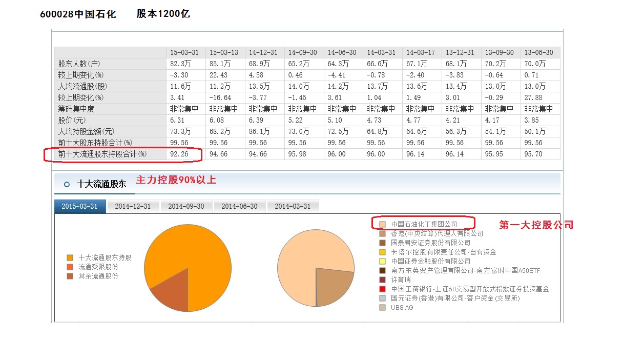Click the circle icon beside 十大流通股东

tap(67, 184)
